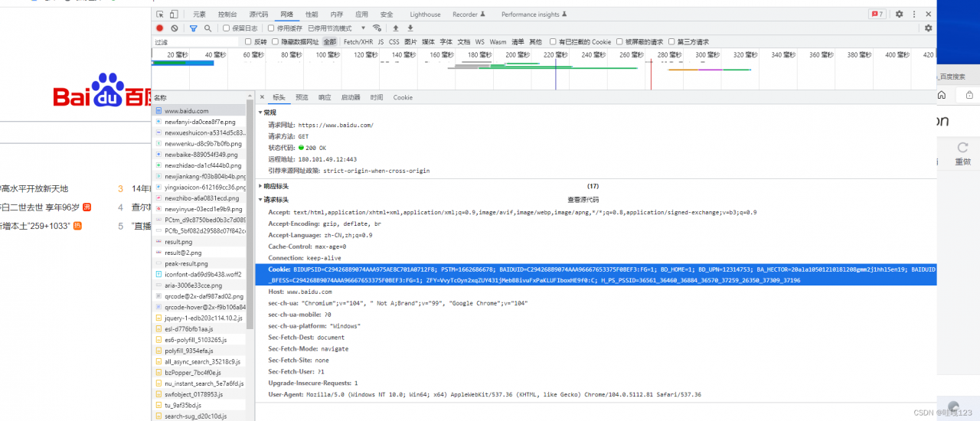Image resolution: width=980 pixels, height=421 pixels.
Task: Export HAR file with download arrow
Action: [x=410, y=28]
